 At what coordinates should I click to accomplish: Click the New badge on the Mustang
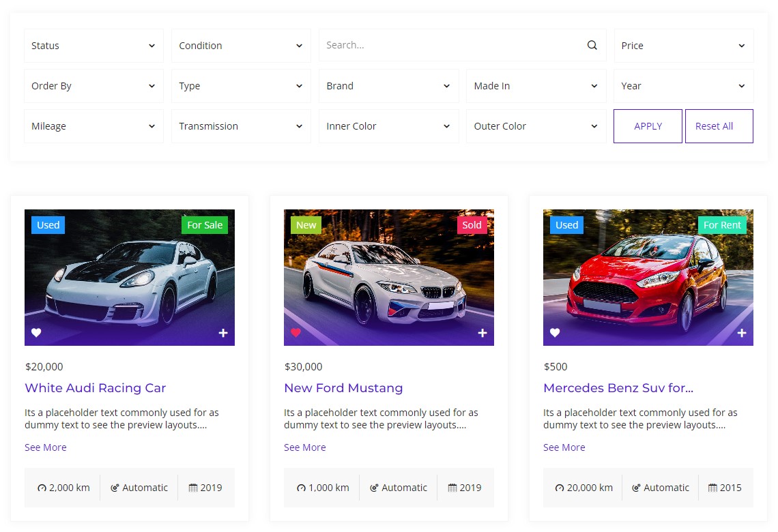[306, 224]
